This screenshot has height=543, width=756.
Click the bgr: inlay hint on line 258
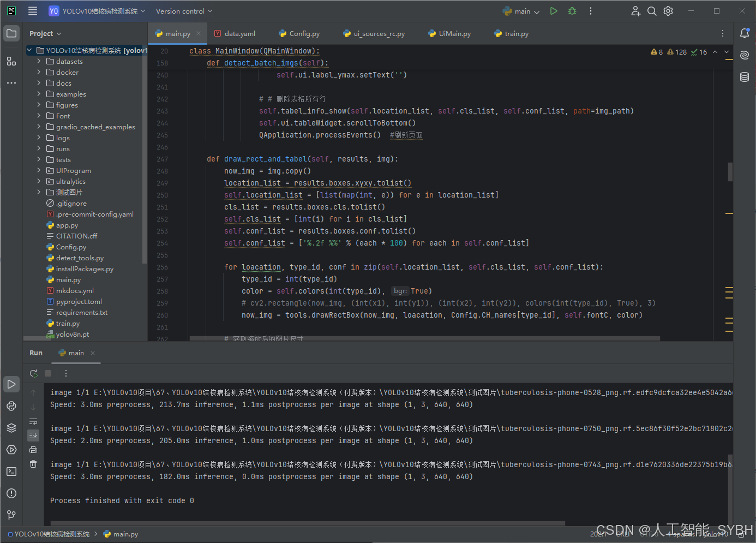400,291
